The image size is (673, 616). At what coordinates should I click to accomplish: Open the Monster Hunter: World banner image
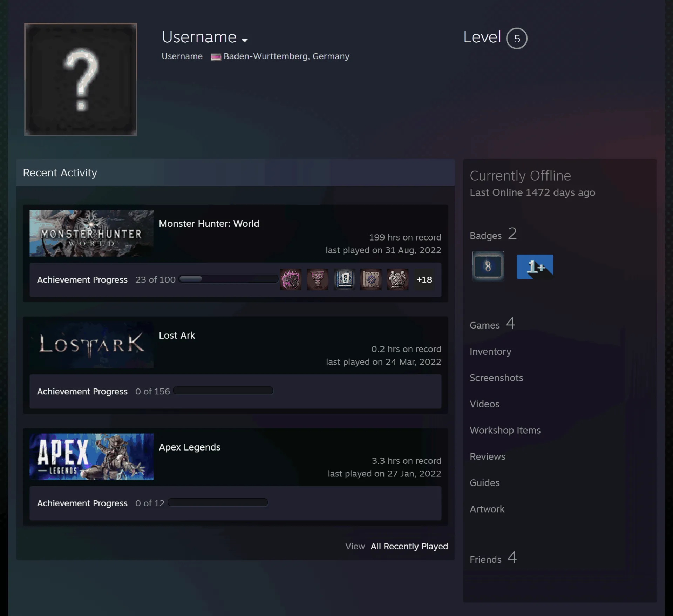[91, 233]
